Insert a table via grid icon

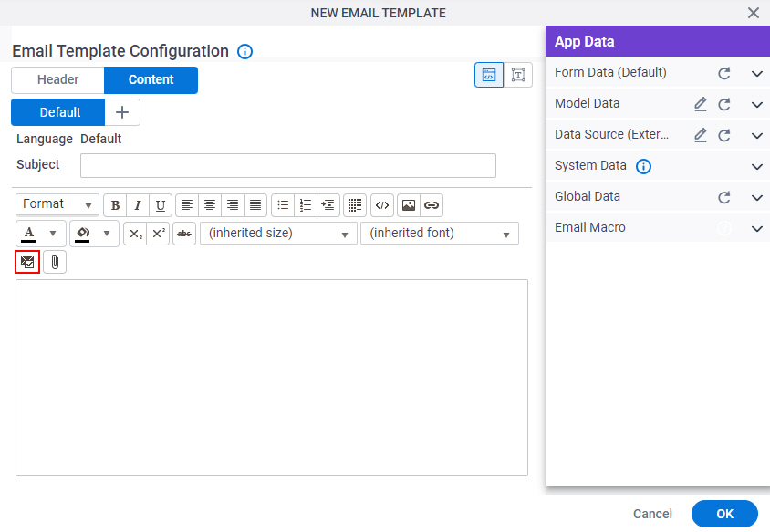click(355, 205)
